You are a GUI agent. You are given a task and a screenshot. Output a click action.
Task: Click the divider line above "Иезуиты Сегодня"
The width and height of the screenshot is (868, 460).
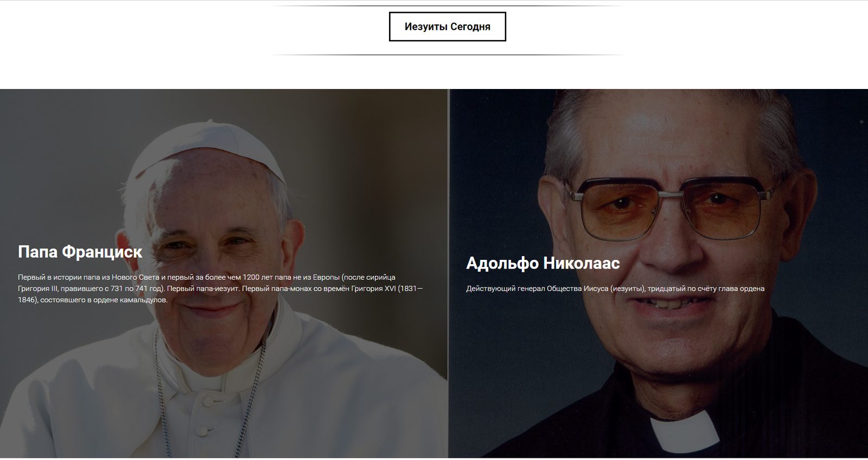(447, 6)
